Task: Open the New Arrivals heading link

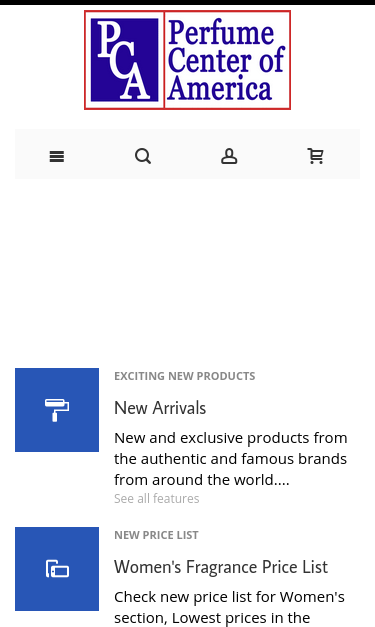Action: click(x=160, y=408)
